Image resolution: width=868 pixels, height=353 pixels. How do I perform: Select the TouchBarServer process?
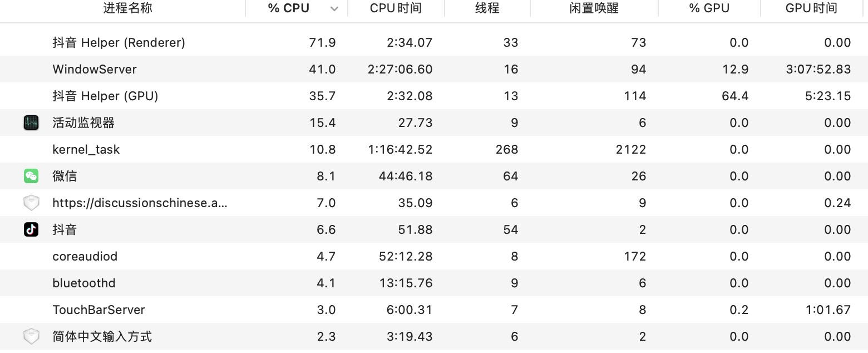coord(98,310)
